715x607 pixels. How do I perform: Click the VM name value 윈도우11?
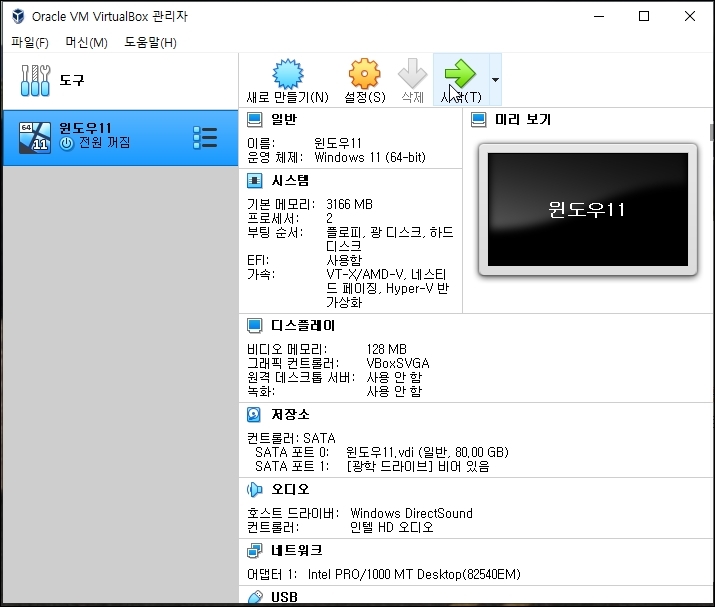coord(338,143)
